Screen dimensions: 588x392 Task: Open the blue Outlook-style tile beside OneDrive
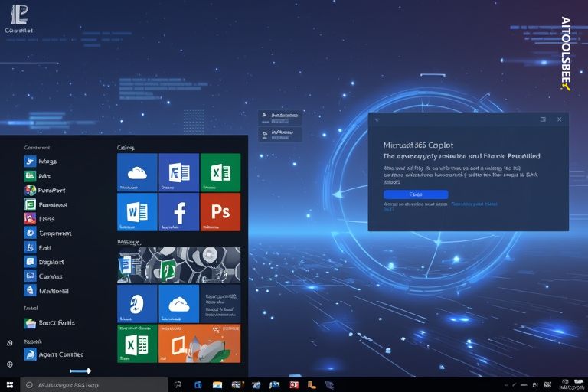(x=179, y=172)
